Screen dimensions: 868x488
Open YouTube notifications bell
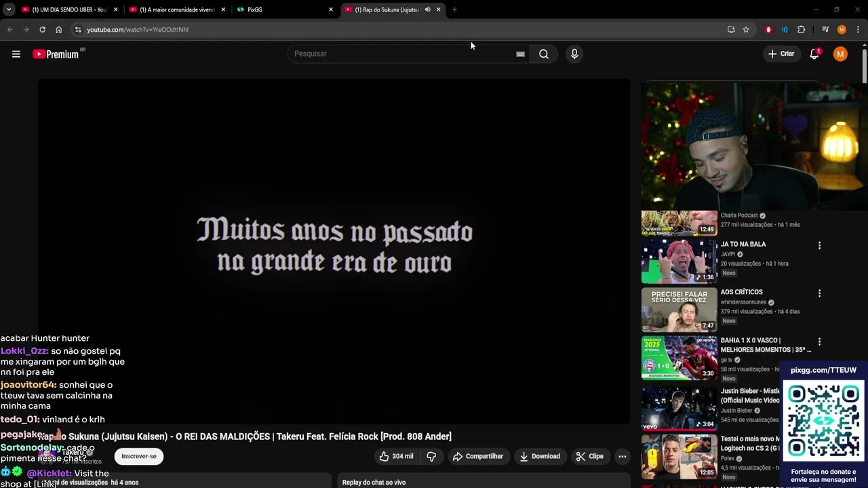(x=814, y=54)
